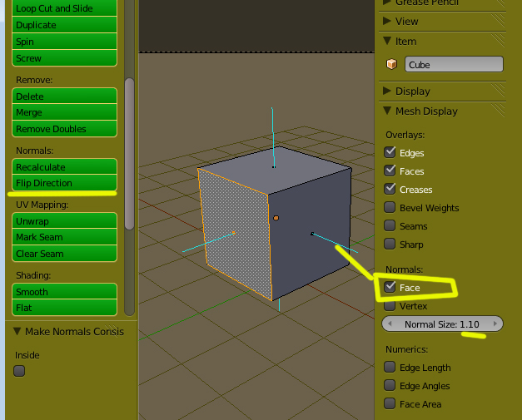Toggle the Creases overlay checkbox

pos(390,189)
